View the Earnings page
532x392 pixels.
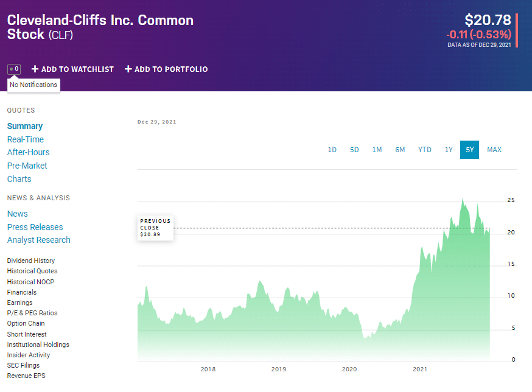19,303
